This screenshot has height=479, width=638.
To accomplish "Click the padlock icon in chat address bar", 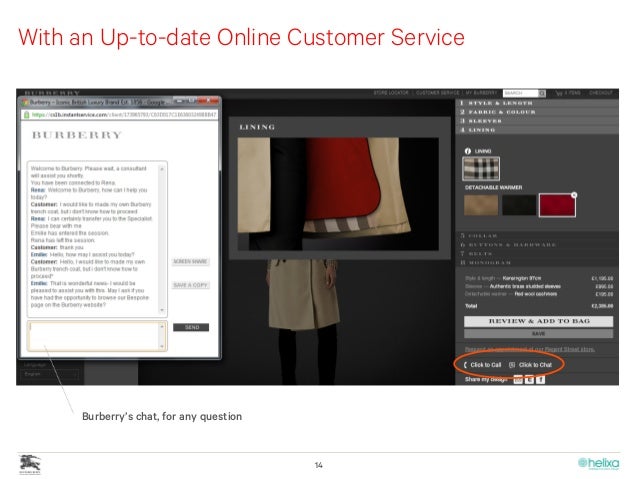I will [26, 115].
